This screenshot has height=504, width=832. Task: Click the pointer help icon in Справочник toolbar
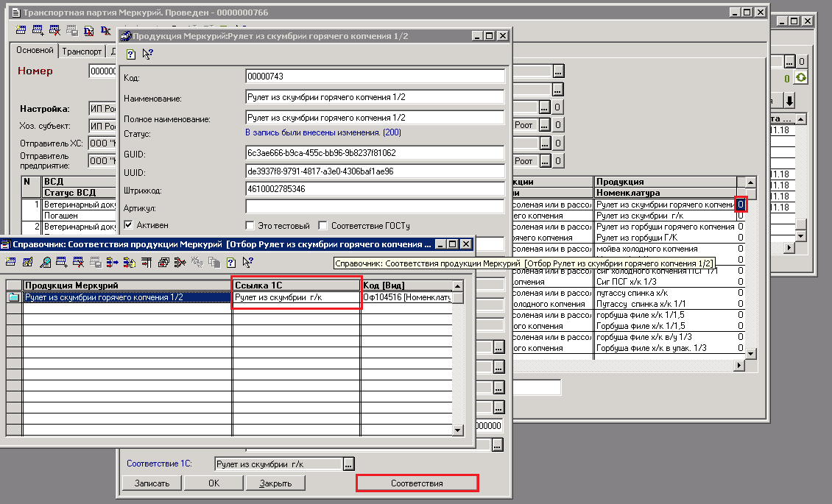[248, 262]
